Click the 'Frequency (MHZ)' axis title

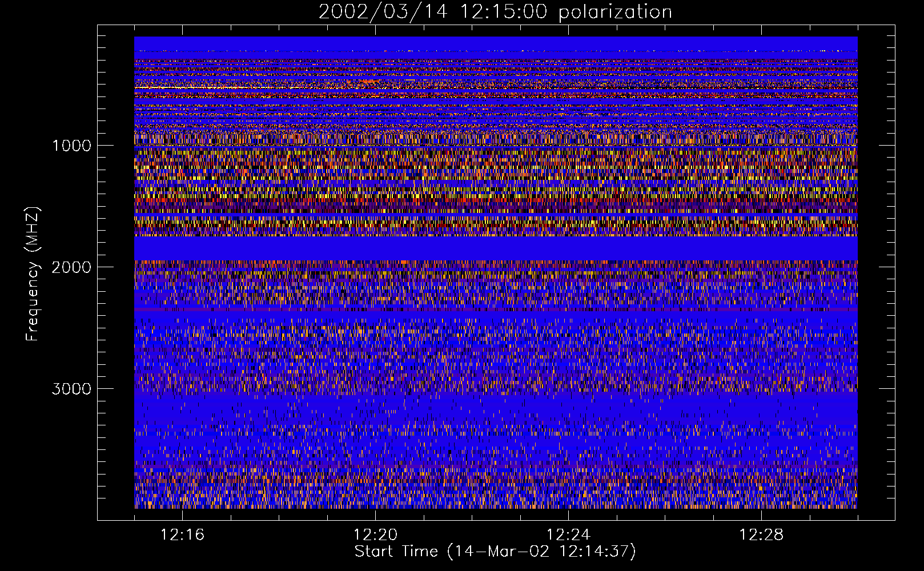(33, 274)
